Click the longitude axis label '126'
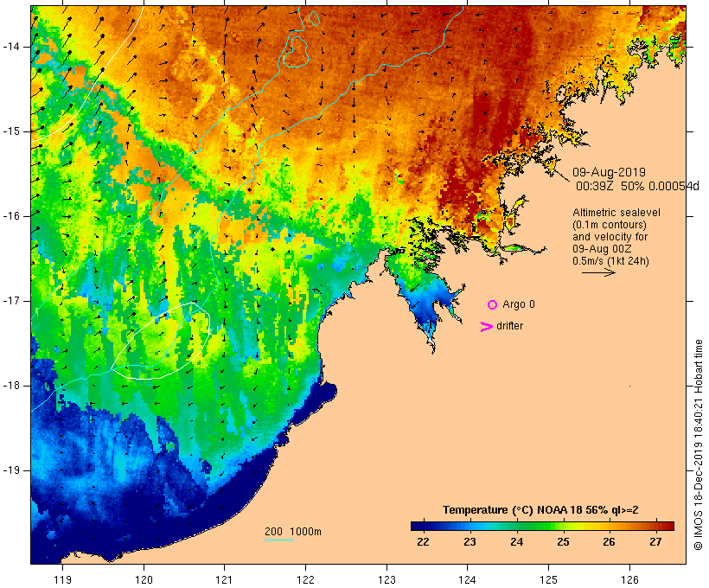The image size is (709, 588). click(x=629, y=580)
